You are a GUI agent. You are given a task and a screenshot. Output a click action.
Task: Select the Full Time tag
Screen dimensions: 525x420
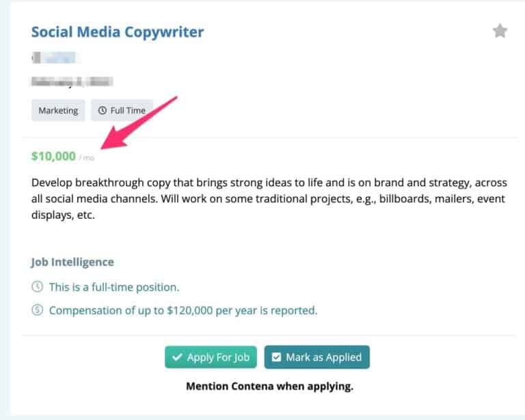tap(122, 110)
